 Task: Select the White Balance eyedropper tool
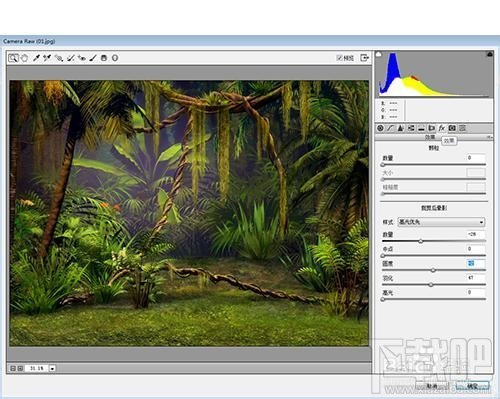(x=36, y=58)
